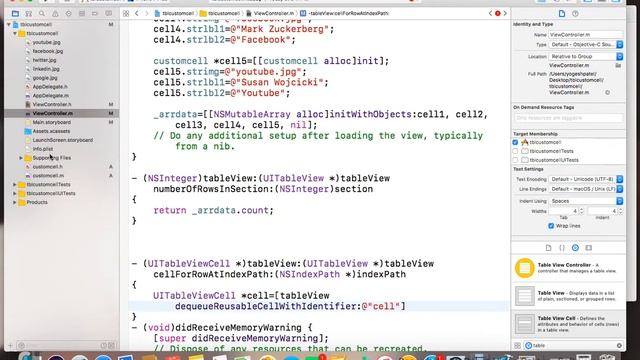Open the Test navigator diamond icon
This screenshot has width=640, height=360.
(68, 13)
